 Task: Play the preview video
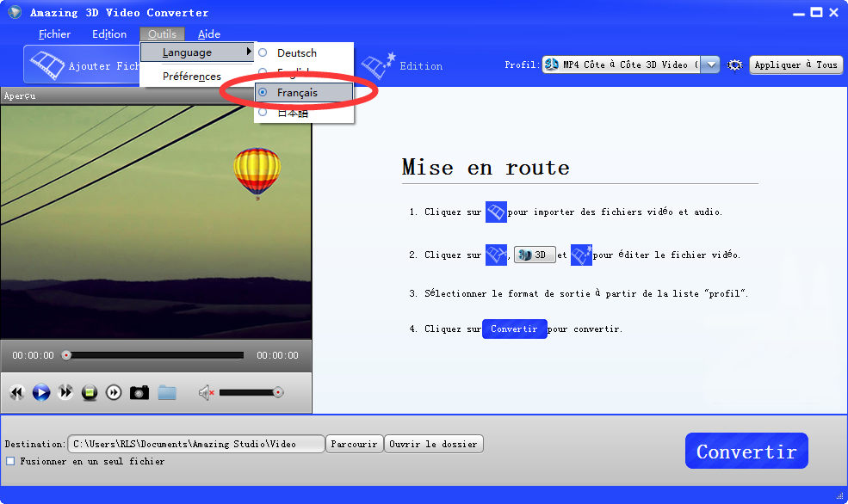41,392
